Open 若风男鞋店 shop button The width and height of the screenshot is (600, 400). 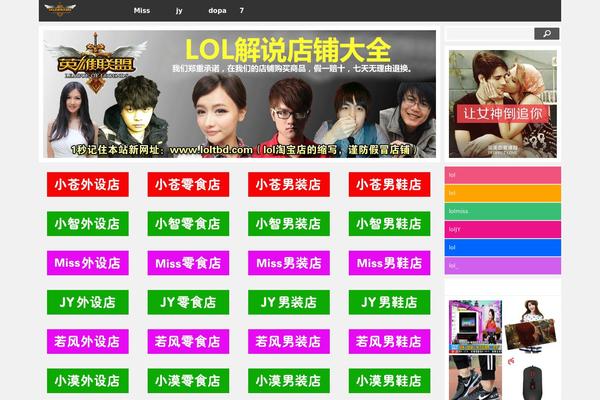point(389,341)
